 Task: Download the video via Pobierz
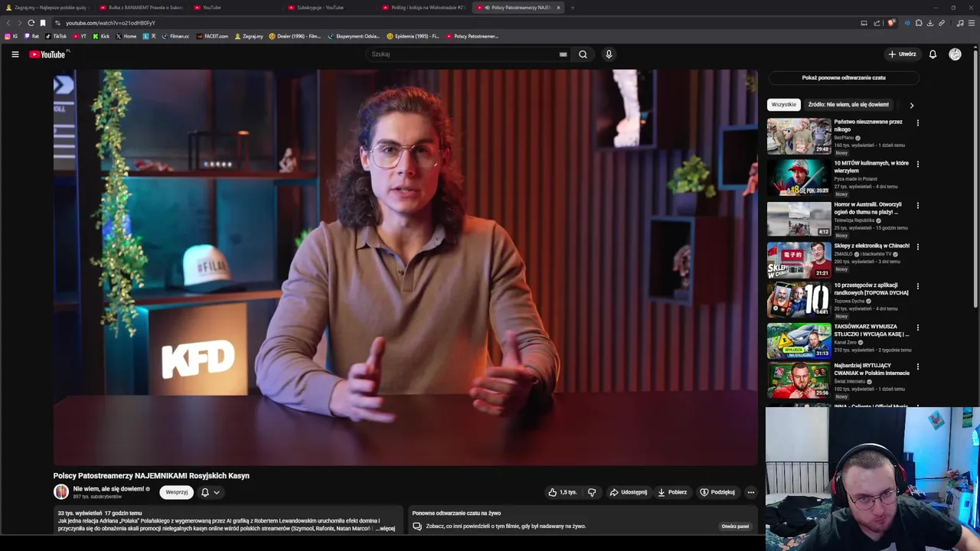coord(672,492)
